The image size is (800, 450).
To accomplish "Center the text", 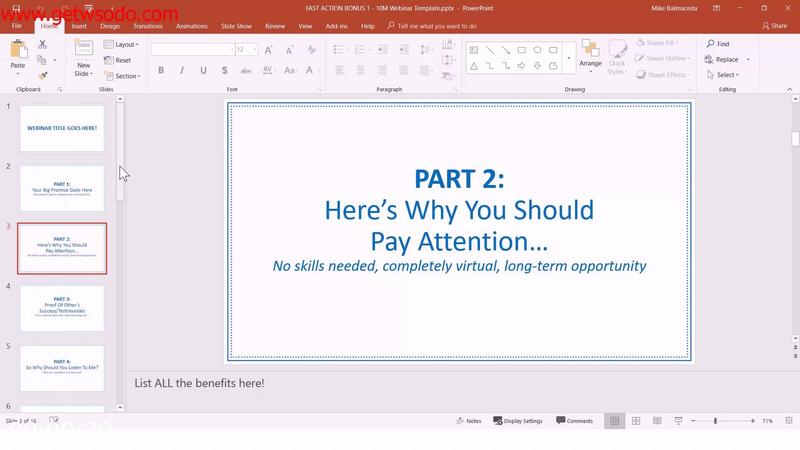I will pos(361,70).
